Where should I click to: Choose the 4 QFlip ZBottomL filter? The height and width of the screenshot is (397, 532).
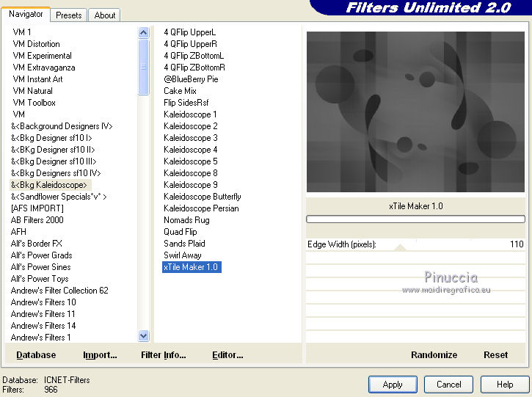(194, 56)
